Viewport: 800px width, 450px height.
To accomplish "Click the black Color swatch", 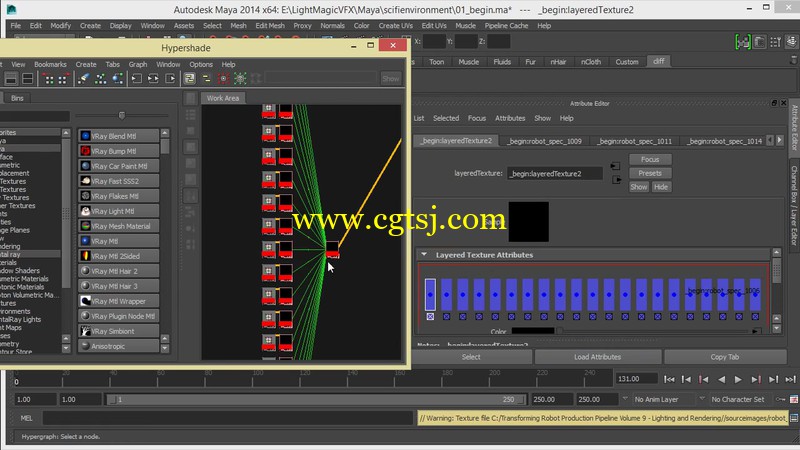I will [532, 331].
